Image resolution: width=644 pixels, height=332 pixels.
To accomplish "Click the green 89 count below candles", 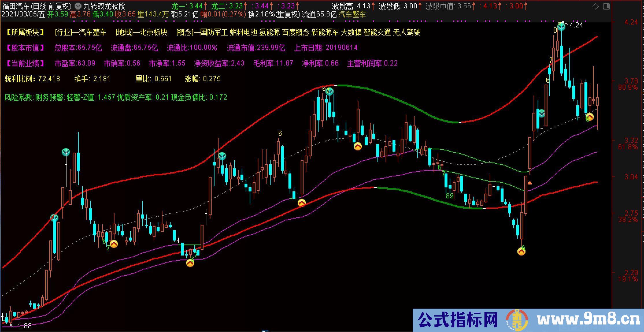I will (450, 196).
